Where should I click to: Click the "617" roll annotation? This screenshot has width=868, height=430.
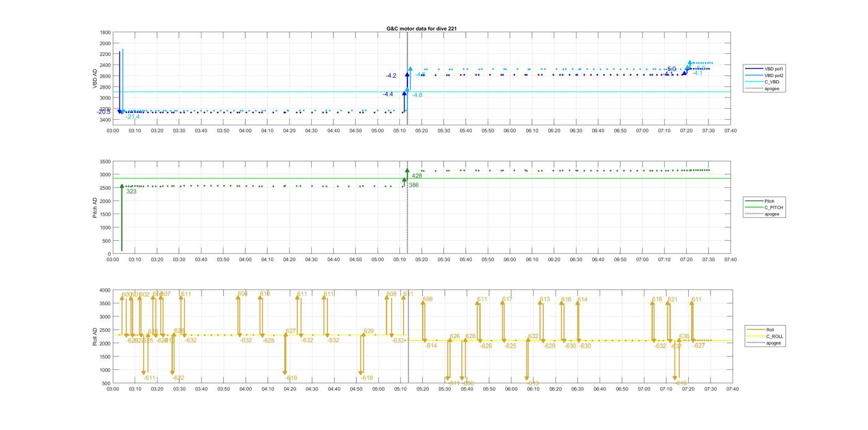tap(507, 300)
